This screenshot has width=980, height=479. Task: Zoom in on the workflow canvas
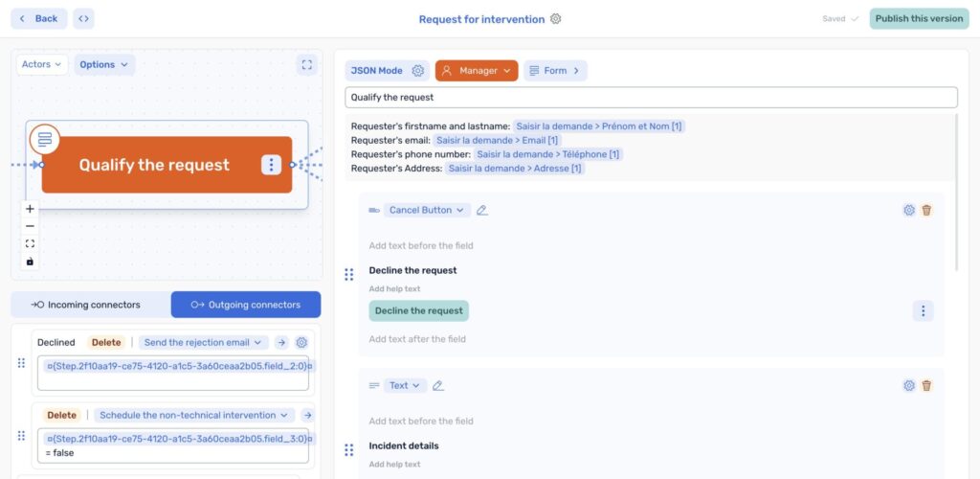click(30, 209)
